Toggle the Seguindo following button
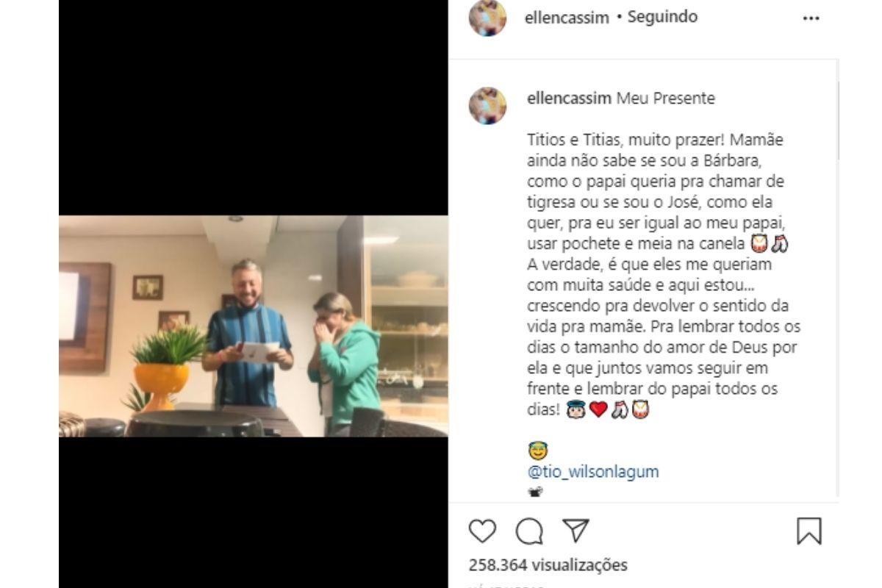Image resolution: width=882 pixels, height=588 pixels. click(x=662, y=17)
